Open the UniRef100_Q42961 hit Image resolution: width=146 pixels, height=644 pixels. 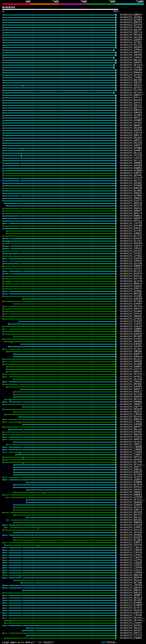coord(131,17)
